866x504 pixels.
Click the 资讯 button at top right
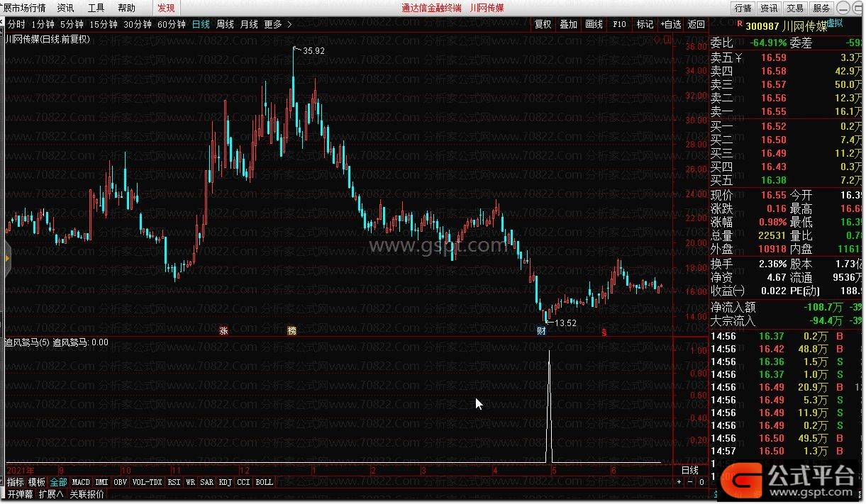pos(769,8)
